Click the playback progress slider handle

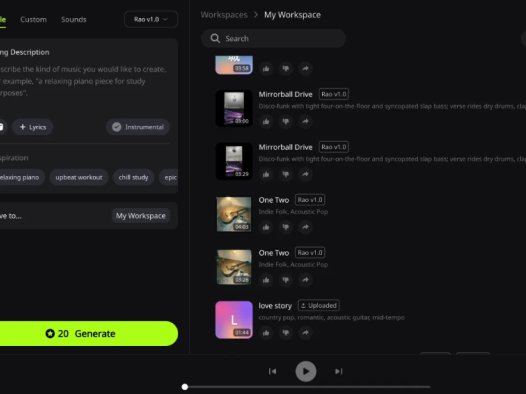tap(185, 387)
